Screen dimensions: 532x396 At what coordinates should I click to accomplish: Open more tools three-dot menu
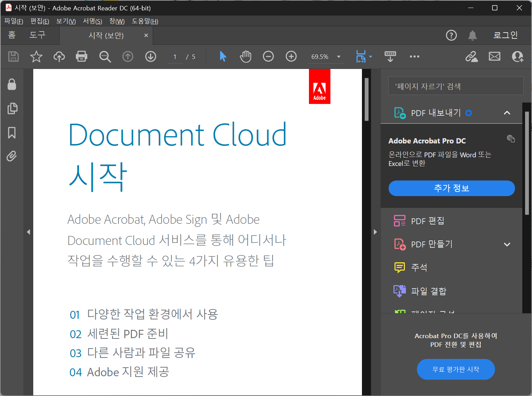[415, 56]
